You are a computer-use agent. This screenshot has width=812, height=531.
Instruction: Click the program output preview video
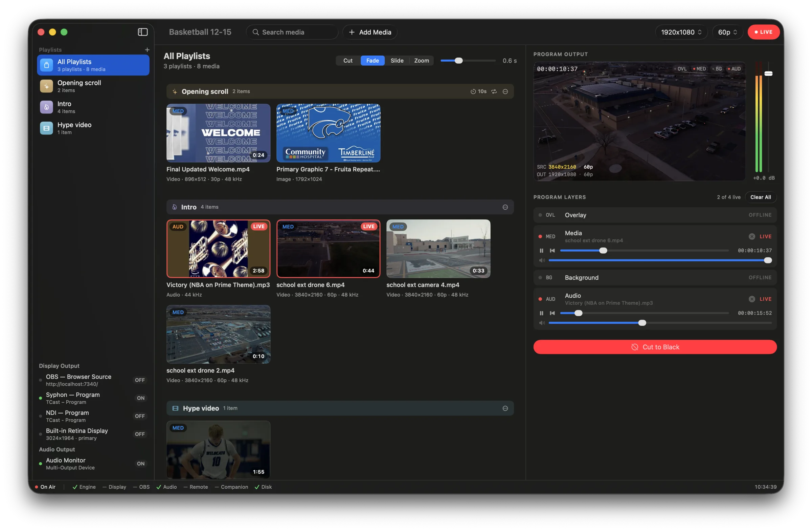pyautogui.click(x=639, y=122)
